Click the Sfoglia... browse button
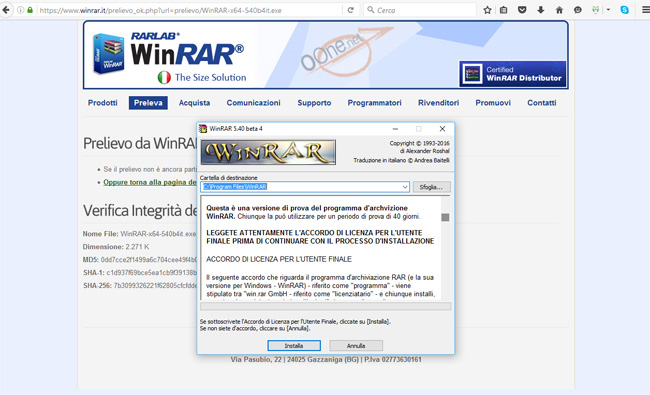Image resolution: width=650 pixels, height=395 pixels. click(x=431, y=187)
